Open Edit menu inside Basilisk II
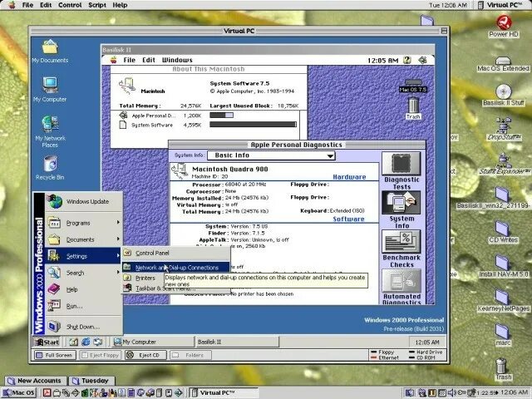 (148, 61)
